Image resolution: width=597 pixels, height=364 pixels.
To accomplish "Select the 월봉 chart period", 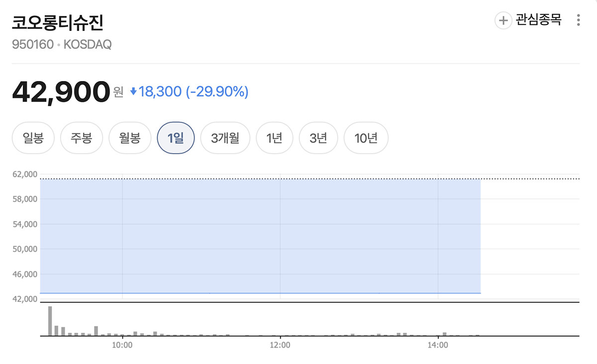I will pos(130,138).
